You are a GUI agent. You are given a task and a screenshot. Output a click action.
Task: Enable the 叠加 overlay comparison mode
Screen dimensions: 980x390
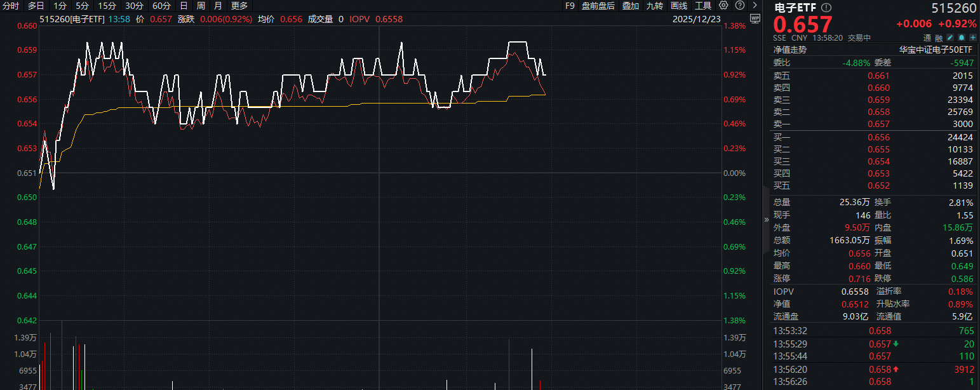(630, 5)
